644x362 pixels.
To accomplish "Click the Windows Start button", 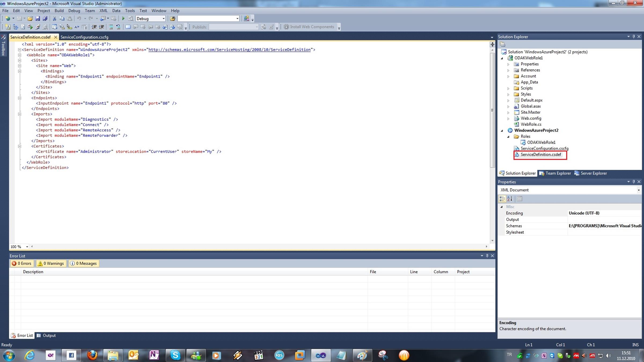I will pyautogui.click(x=9, y=355).
